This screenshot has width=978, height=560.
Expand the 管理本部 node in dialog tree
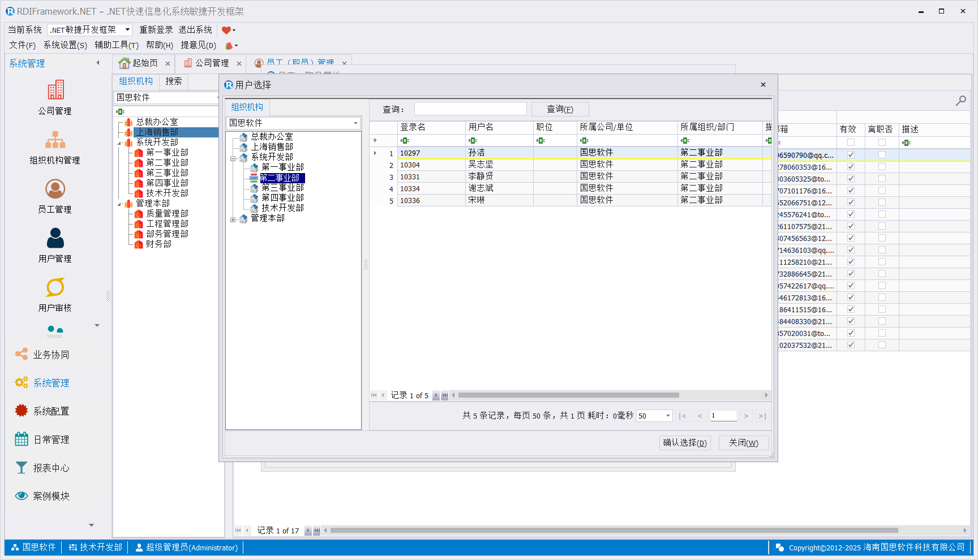pyautogui.click(x=233, y=219)
